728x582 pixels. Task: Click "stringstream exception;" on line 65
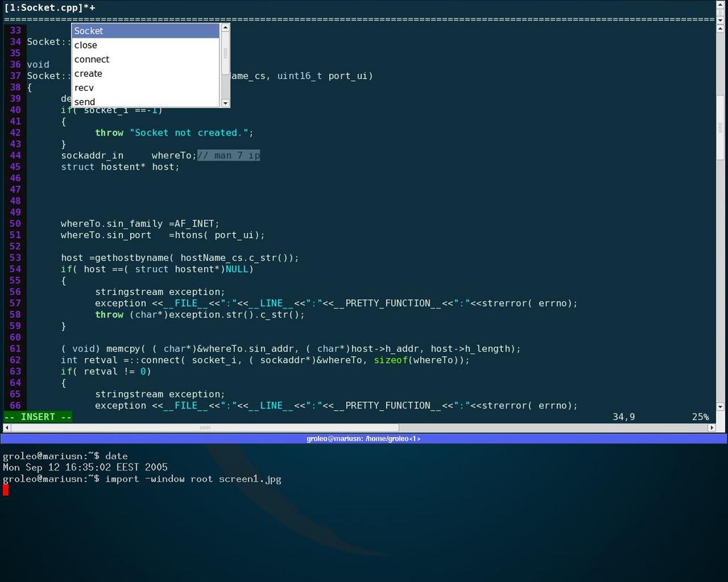click(160, 394)
